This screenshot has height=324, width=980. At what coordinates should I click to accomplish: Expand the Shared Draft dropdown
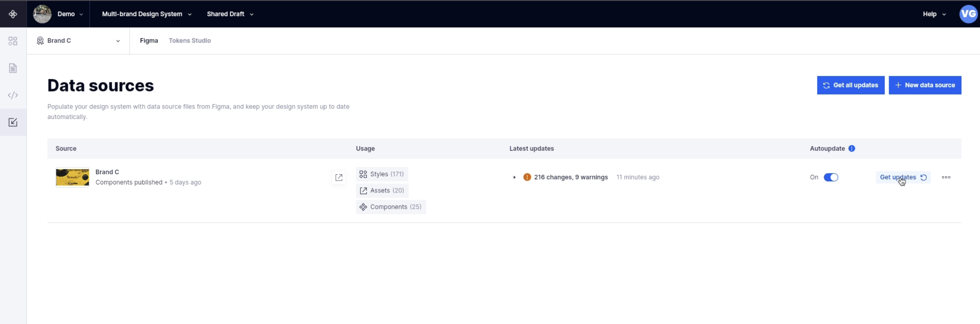click(x=229, y=14)
